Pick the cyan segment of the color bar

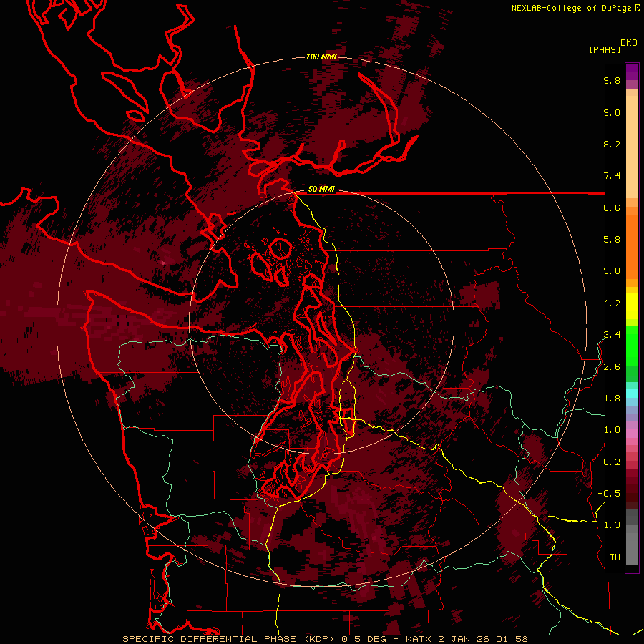(x=632, y=394)
